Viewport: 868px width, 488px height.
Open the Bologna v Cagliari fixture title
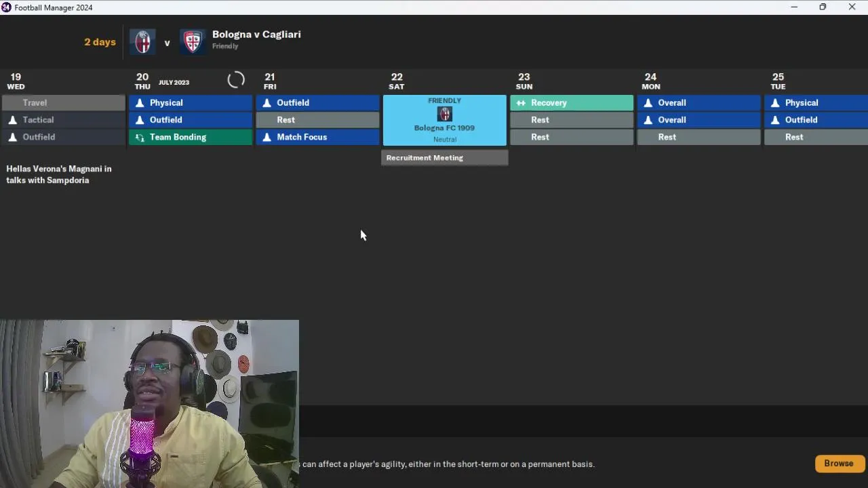(x=256, y=35)
